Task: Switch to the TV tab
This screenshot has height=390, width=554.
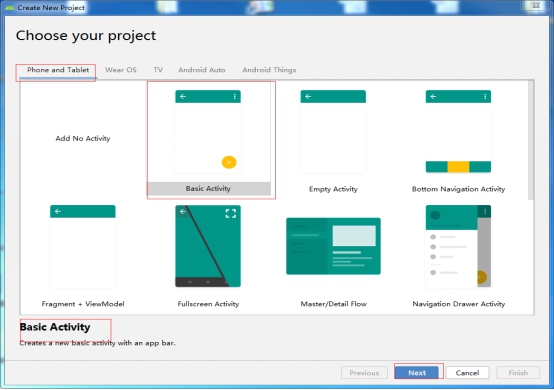Action: coord(158,70)
